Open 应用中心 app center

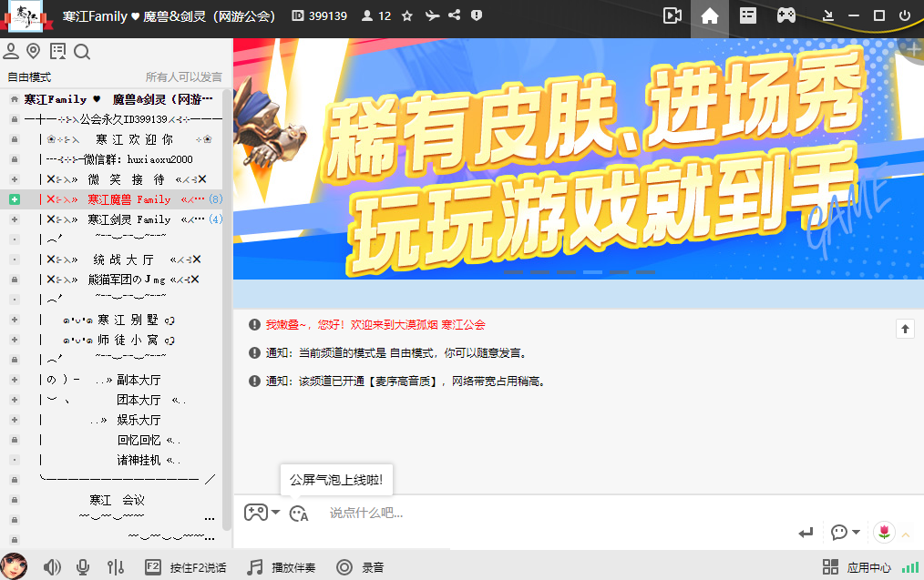point(857,567)
